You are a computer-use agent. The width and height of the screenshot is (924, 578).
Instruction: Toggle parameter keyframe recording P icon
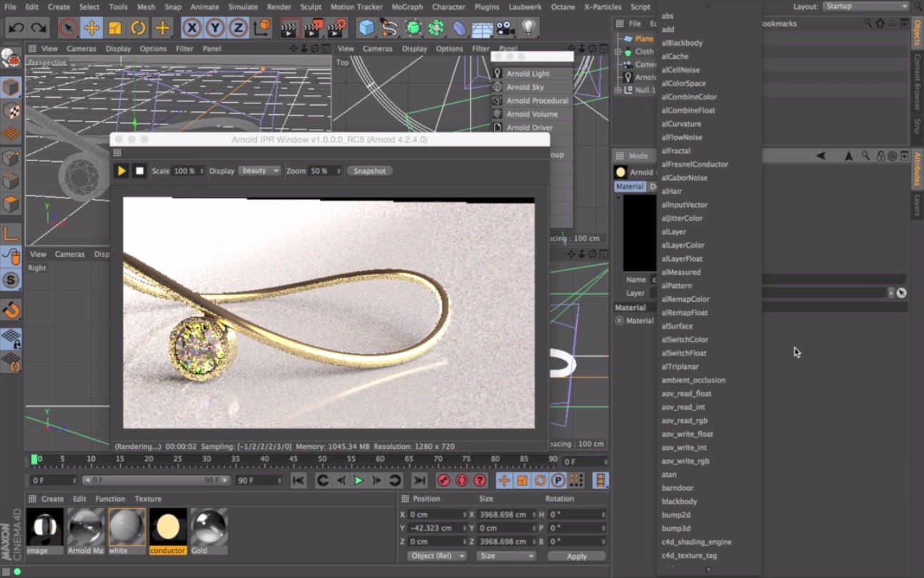point(558,481)
